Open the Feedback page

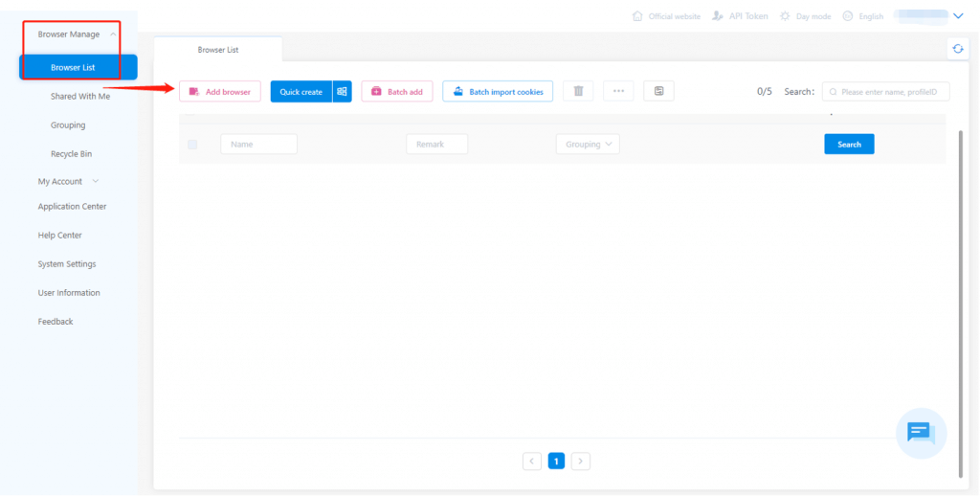pyautogui.click(x=55, y=322)
